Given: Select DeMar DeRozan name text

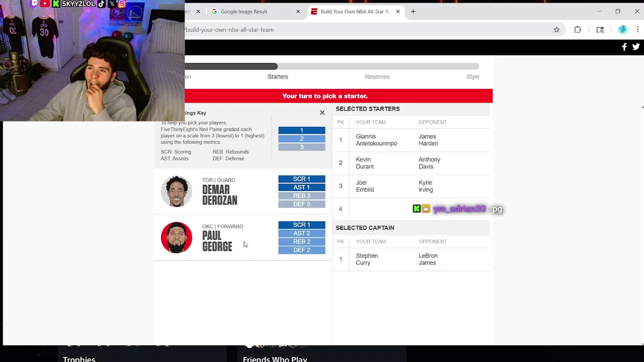Looking at the screenshot, I should coord(219,195).
